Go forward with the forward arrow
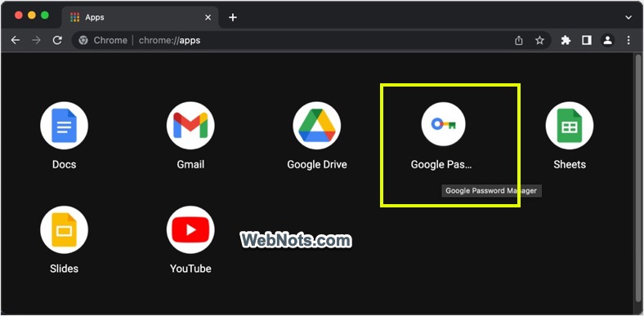 pos(37,40)
